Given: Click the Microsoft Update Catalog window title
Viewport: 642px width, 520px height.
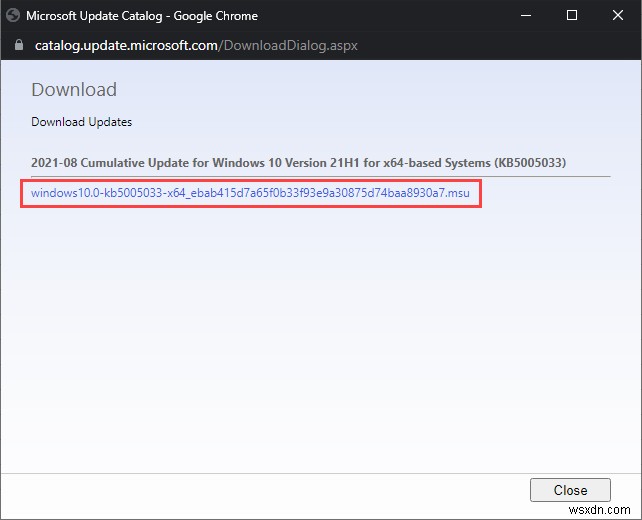Looking at the screenshot, I should coord(142,16).
